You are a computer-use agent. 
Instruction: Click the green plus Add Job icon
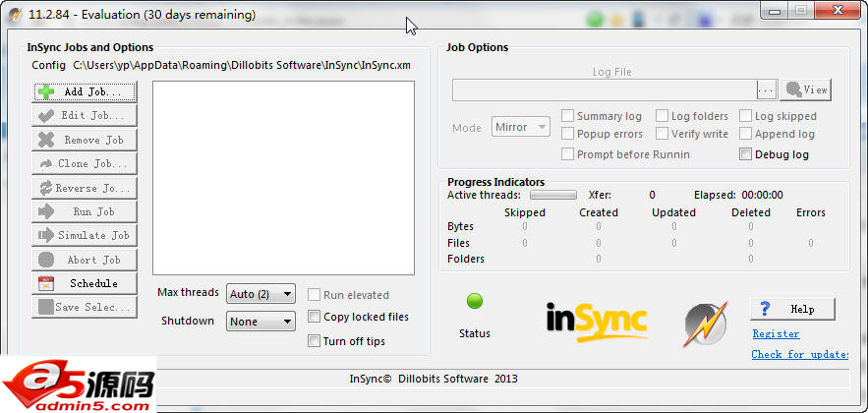(x=46, y=91)
